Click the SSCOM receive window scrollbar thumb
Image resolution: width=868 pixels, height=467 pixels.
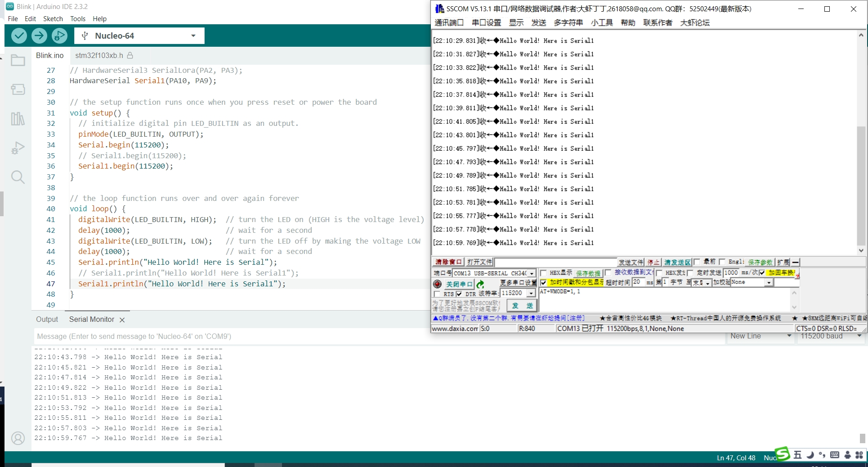(861, 185)
